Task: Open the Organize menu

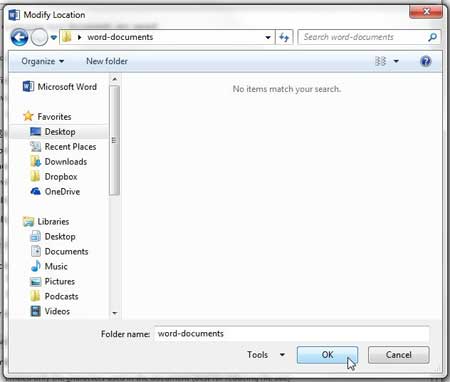Action: tap(43, 61)
